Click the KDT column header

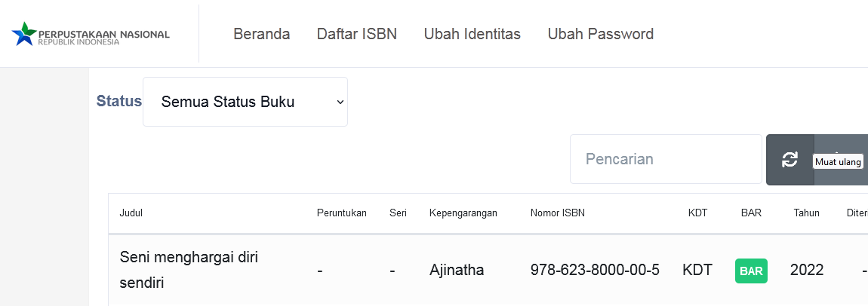[698, 213]
